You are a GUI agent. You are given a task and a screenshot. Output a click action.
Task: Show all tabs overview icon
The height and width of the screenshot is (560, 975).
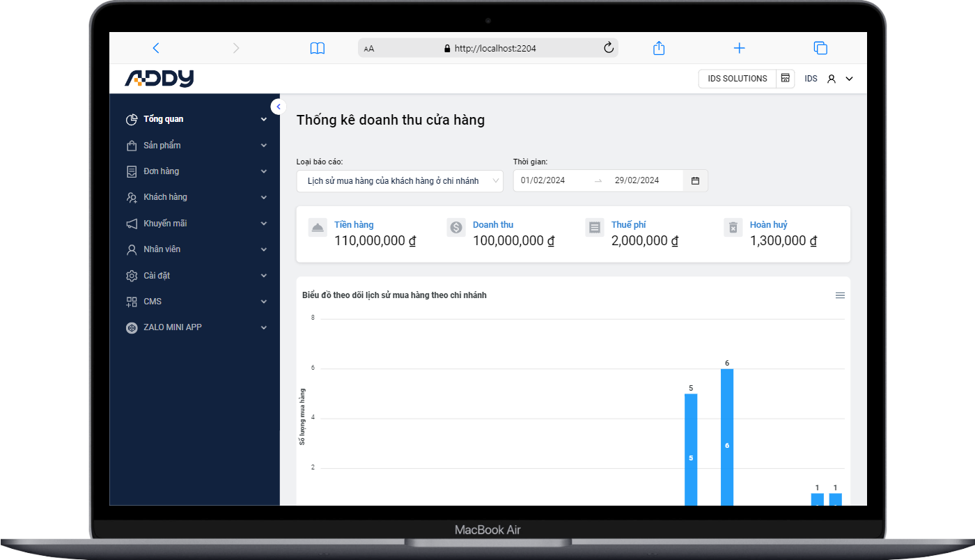pyautogui.click(x=820, y=48)
